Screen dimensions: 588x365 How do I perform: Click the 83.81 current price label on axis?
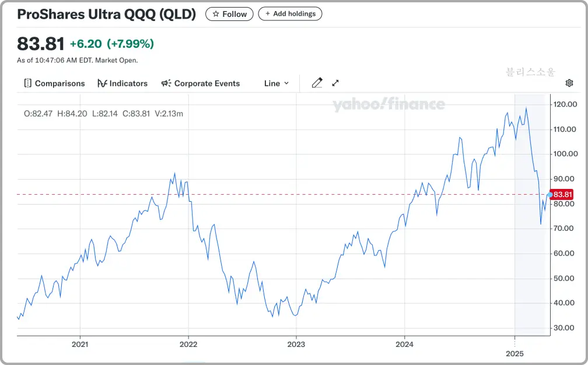click(562, 195)
